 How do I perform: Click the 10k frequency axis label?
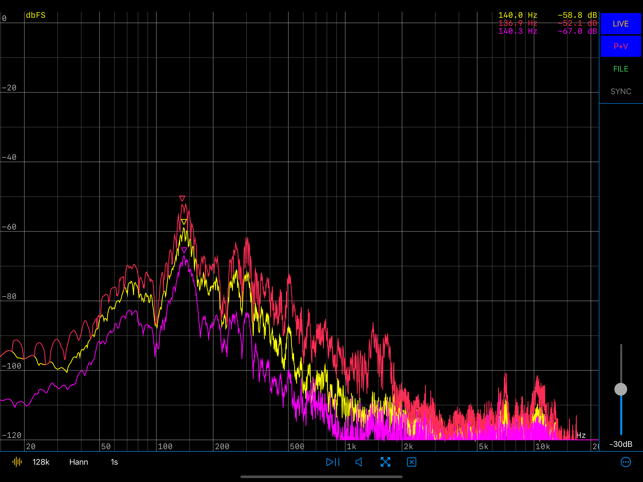tap(543, 446)
